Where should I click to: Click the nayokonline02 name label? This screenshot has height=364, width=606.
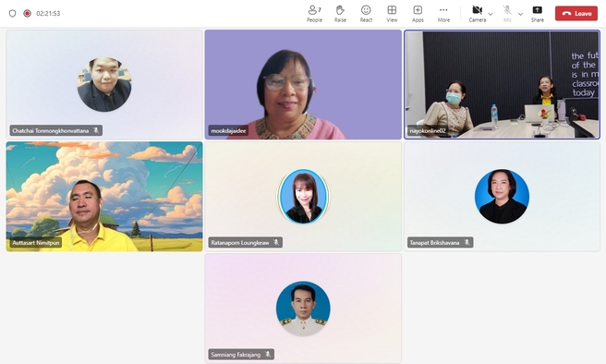pyautogui.click(x=428, y=130)
